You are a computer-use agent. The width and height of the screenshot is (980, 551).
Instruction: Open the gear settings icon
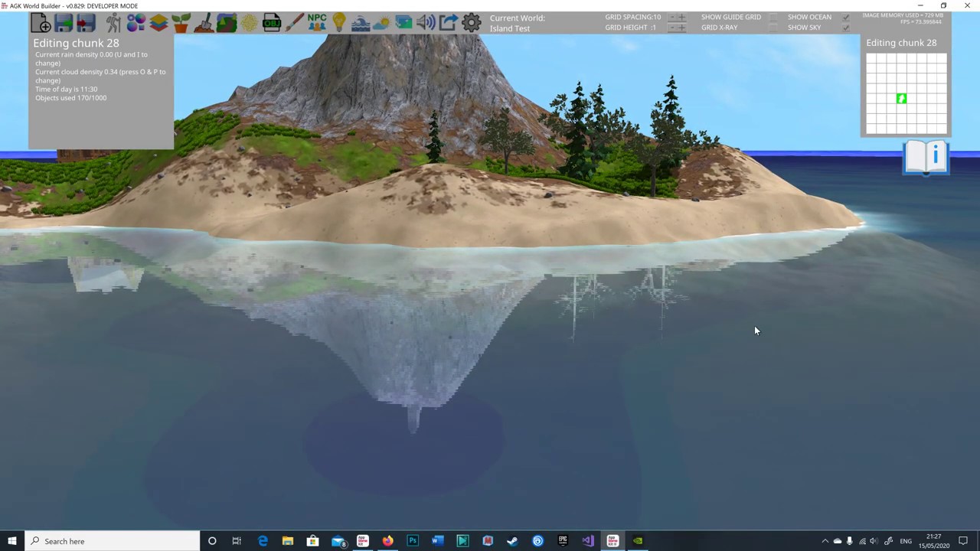472,23
